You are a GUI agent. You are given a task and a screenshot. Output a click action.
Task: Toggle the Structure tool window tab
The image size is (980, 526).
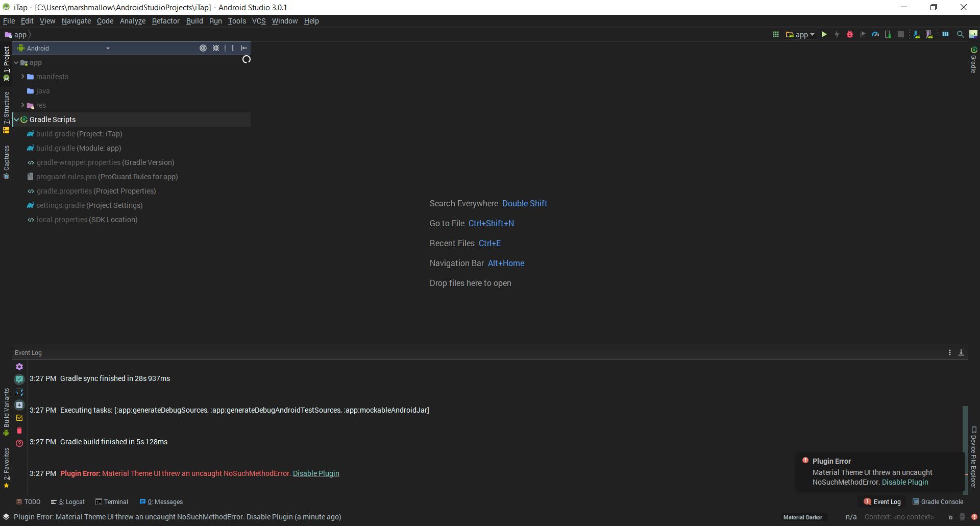pos(6,112)
